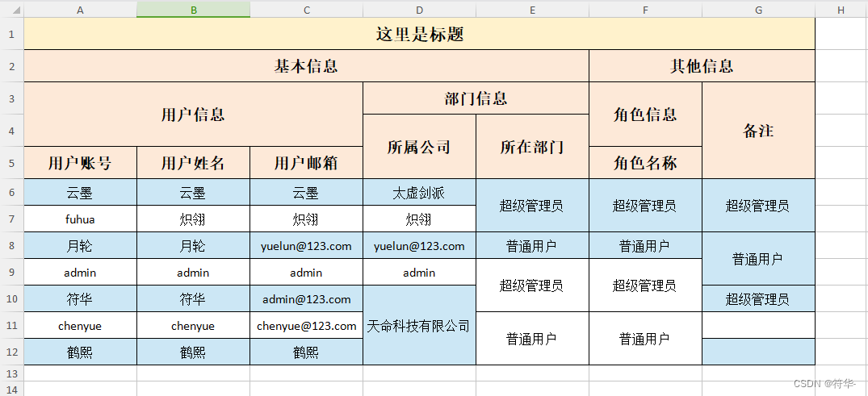The height and width of the screenshot is (396, 868).
Task: Click chenyue in the 用户账号 column
Action: [x=80, y=326]
